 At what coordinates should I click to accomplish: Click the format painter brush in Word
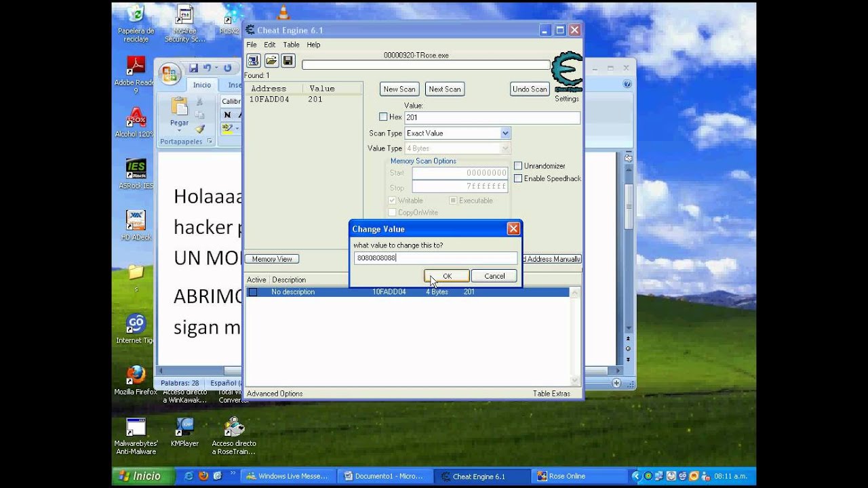point(199,129)
